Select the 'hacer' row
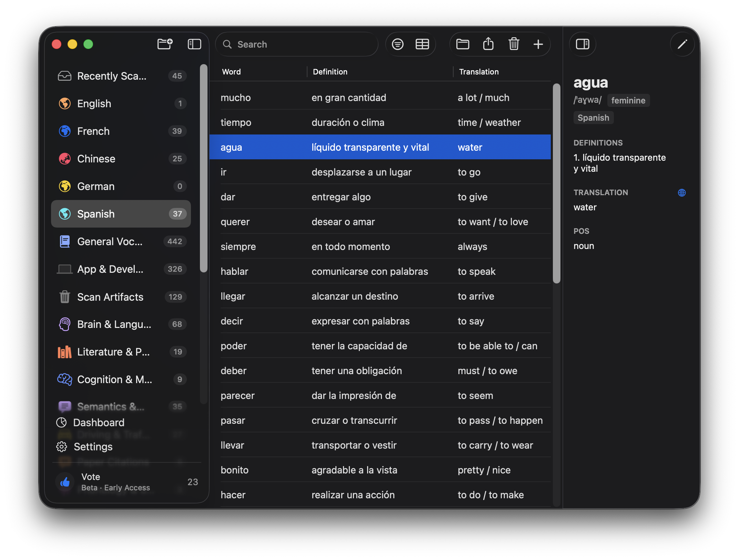The image size is (739, 560). (380, 495)
